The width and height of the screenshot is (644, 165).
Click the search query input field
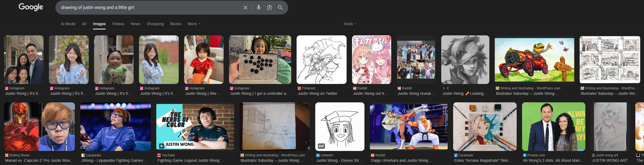pos(150,8)
